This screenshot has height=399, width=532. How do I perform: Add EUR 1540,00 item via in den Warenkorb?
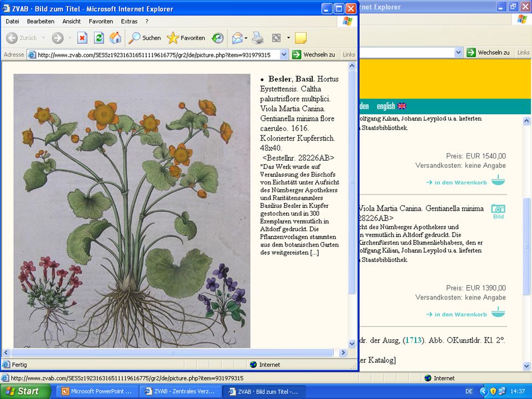(457, 182)
